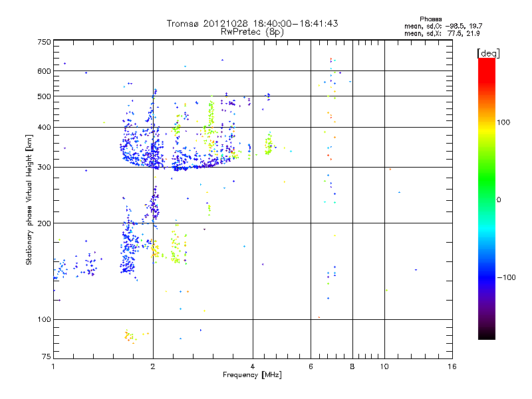Viewport: 532px width, 399px height.
Task: Click the rainbow phase color bar
Action: (x=487, y=199)
